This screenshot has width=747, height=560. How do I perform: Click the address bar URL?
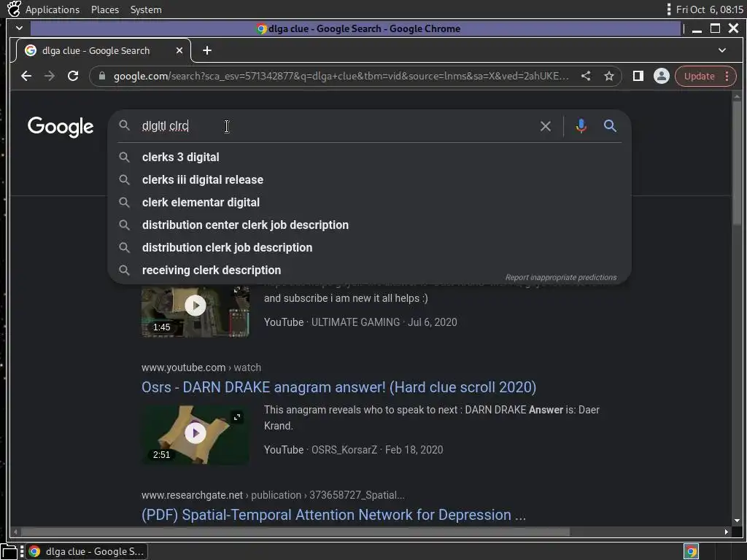coord(341,76)
